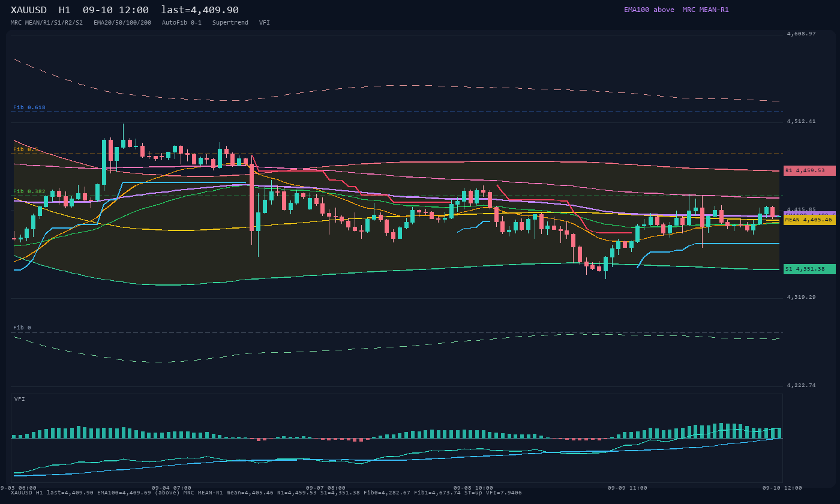Click the 09-07 08:00 time axis label
Viewport: 840px width, 504px height.
(x=326, y=488)
